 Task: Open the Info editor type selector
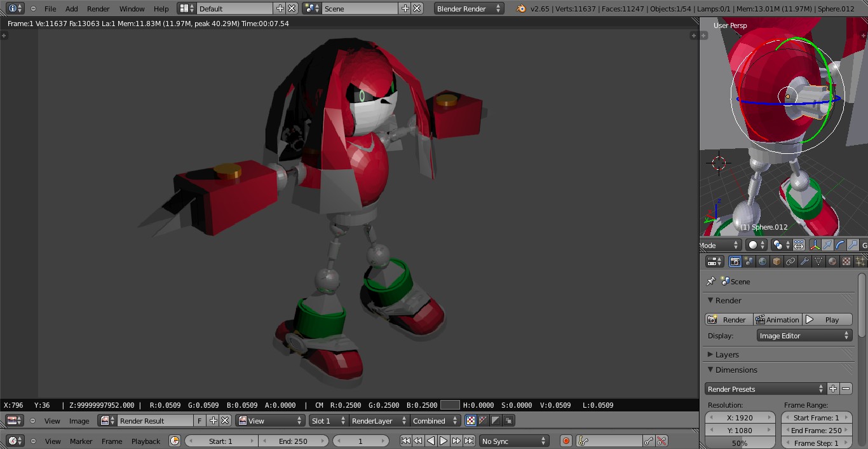pyautogui.click(x=15, y=8)
